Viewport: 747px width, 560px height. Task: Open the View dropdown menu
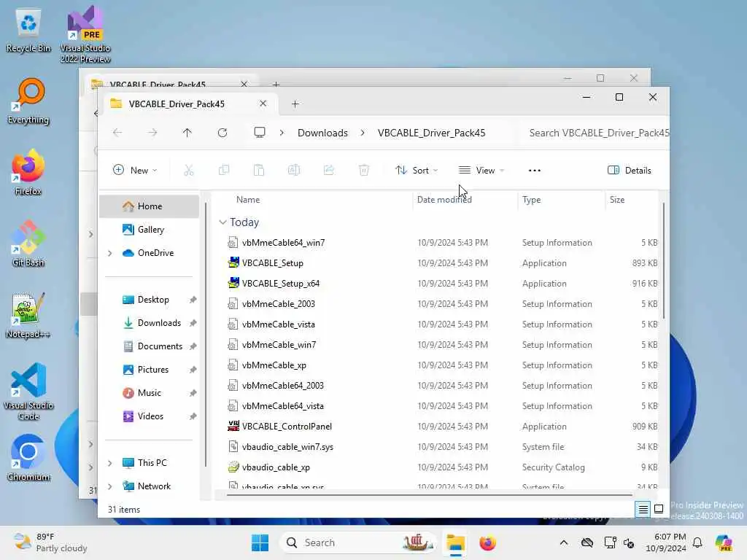pyautogui.click(x=481, y=170)
